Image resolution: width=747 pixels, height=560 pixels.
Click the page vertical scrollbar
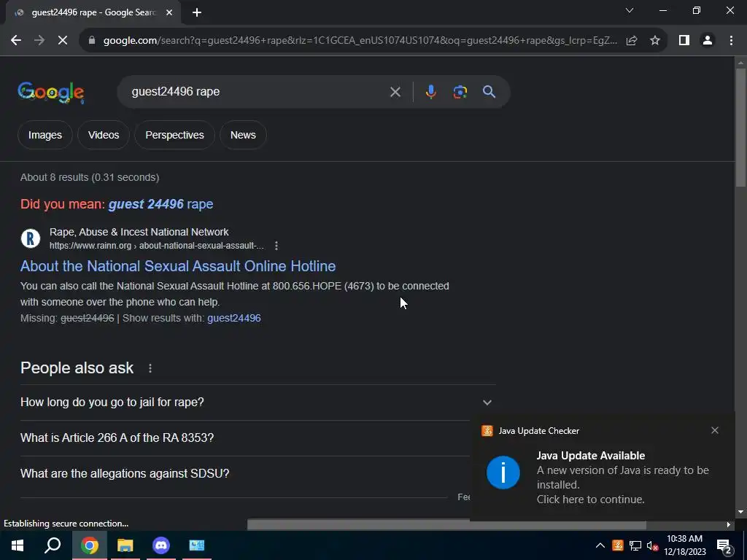[x=740, y=128]
